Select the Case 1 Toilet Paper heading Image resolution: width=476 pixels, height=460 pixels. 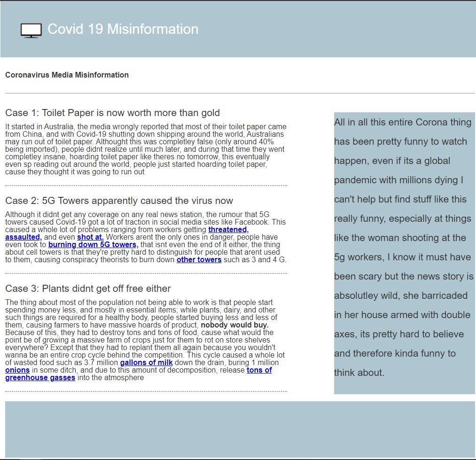112,113
